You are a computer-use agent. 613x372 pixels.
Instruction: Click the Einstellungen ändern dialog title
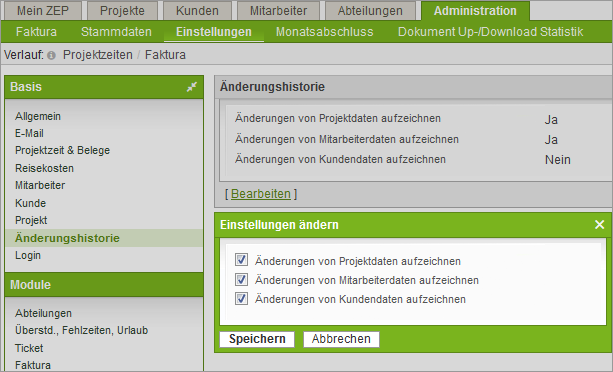point(279,225)
